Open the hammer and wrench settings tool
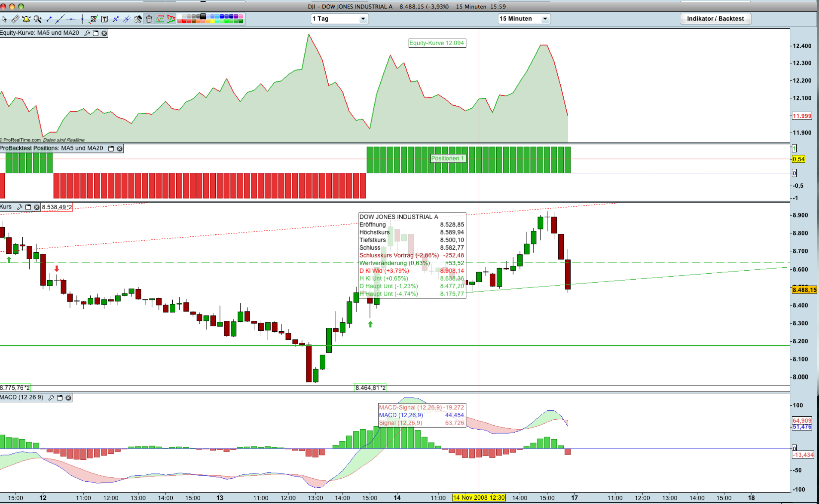This screenshot has height=504, width=819. coord(138,19)
